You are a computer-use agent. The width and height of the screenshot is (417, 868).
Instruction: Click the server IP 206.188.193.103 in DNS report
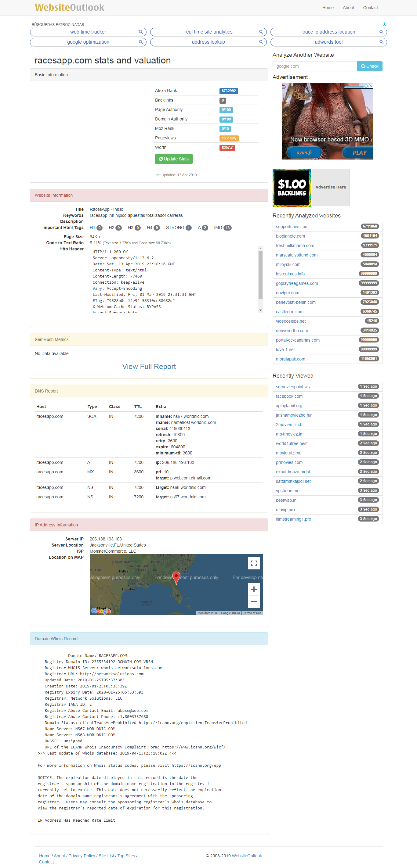pyautogui.click(x=178, y=462)
